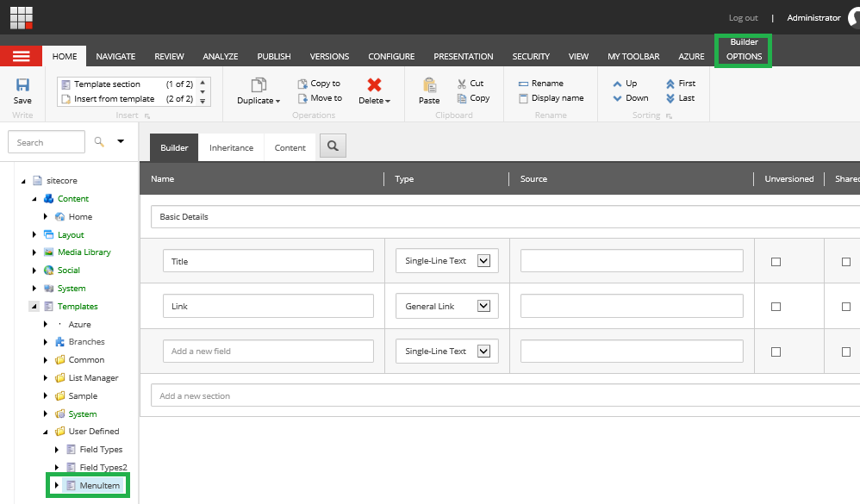860x504 pixels.
Task: Expand the Media Library tree node
Action: [x=34, y=252]
